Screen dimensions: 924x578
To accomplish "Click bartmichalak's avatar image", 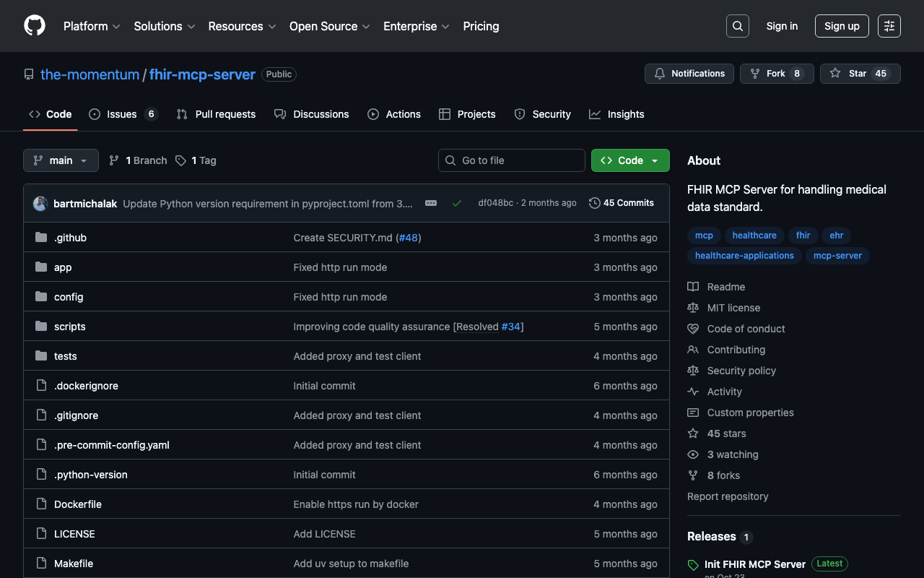I will (40, 204).
